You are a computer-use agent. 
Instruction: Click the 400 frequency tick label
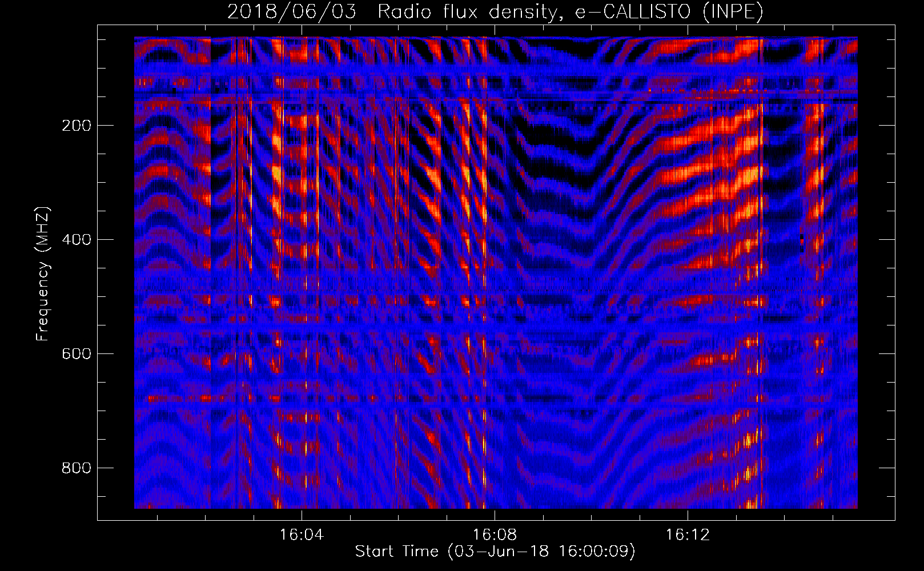pos(77,240)
